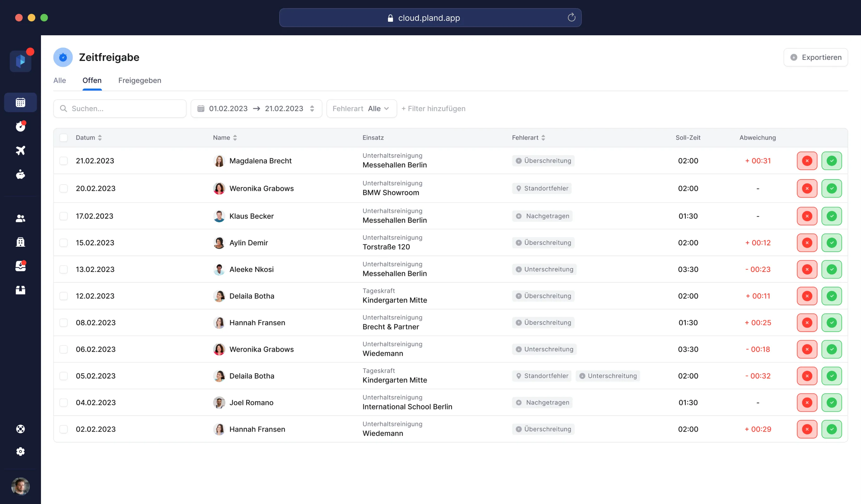Toggle the select-all checkbox in table header

coord(64,138)
